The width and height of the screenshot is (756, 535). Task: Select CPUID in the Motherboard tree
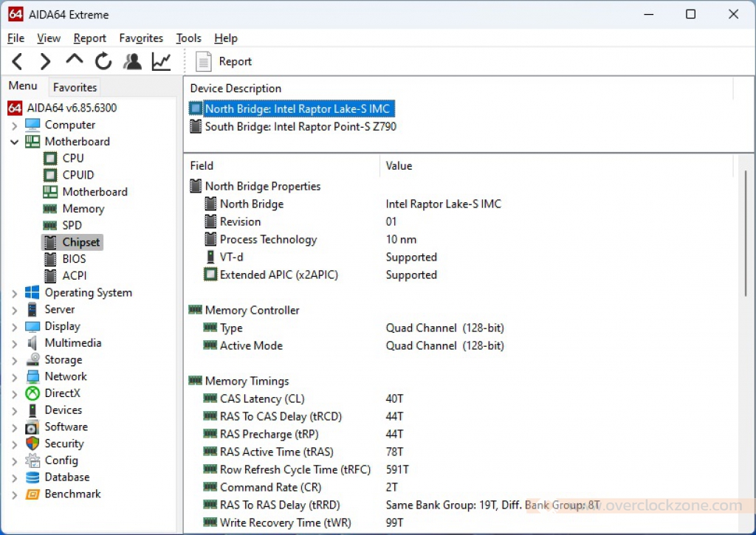(x=78, y=175)
